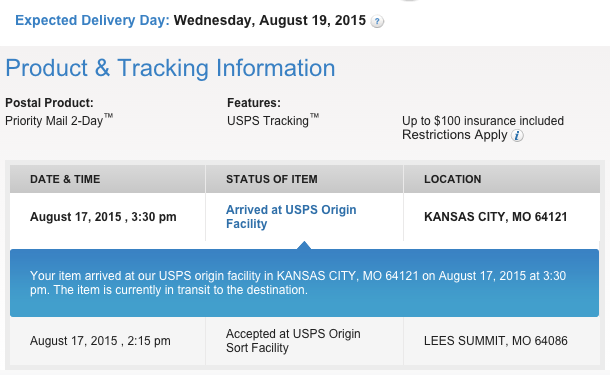Click KANSAS CITY, MO 64121 location cell

496,217
